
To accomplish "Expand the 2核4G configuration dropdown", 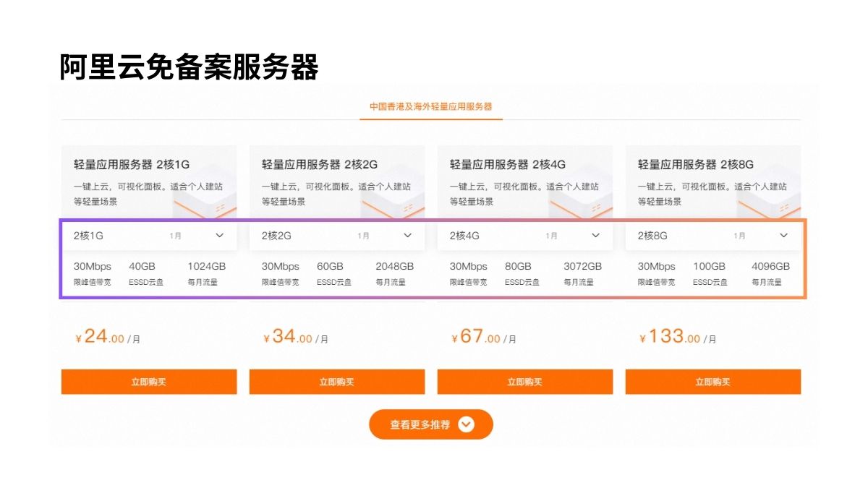I will tap(524, 236).
